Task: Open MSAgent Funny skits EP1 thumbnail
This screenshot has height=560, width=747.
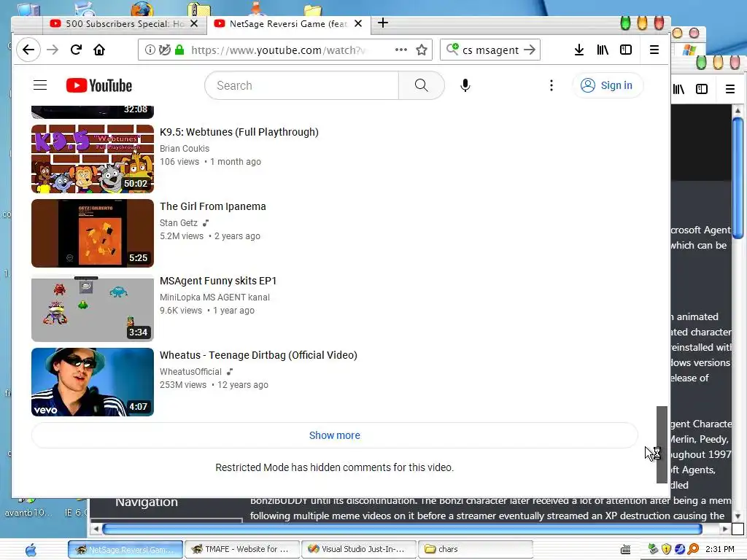Action: coord(93,308)
